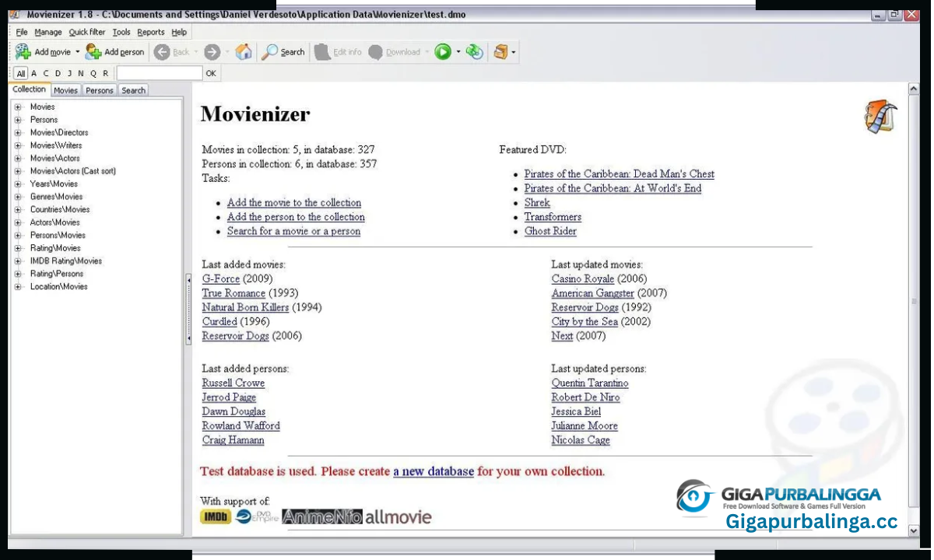Open the Add movie dropdown arrow
The image size is (934, 560).
point(77,52)
